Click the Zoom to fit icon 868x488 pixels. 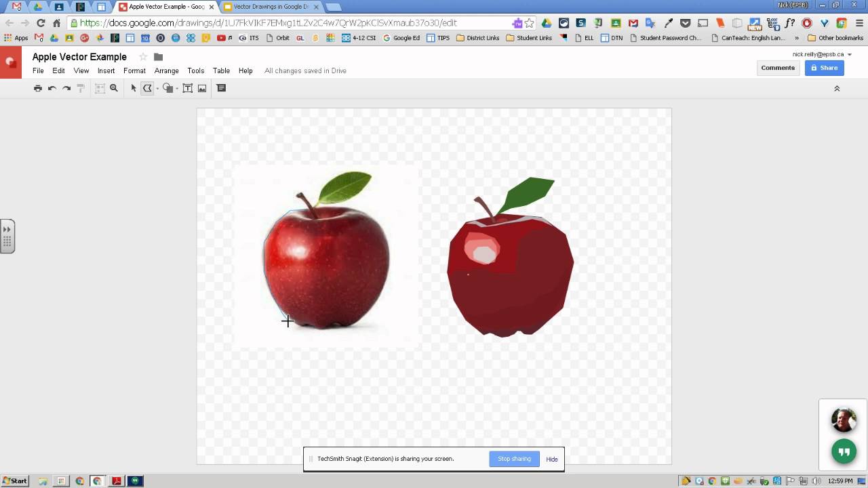100,88
